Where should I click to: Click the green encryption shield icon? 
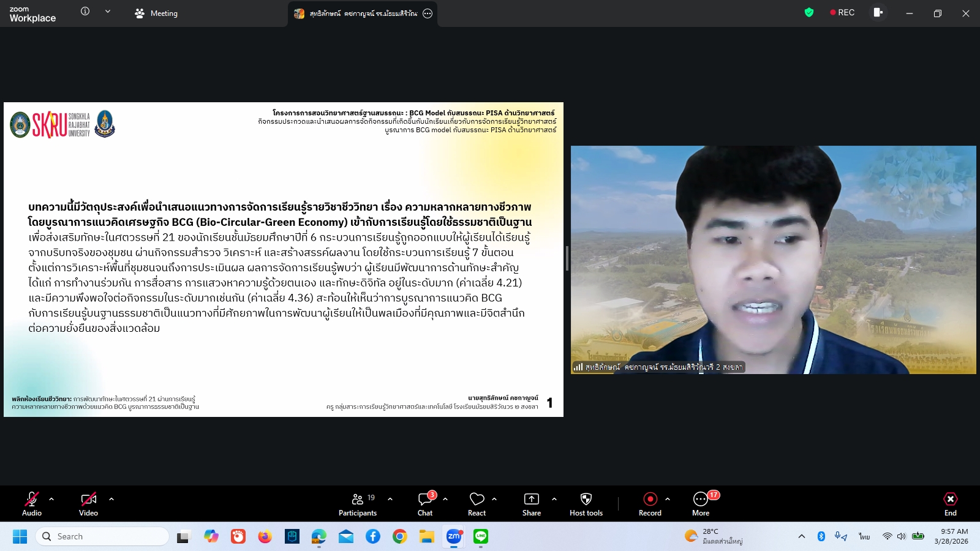coord(809,13)
